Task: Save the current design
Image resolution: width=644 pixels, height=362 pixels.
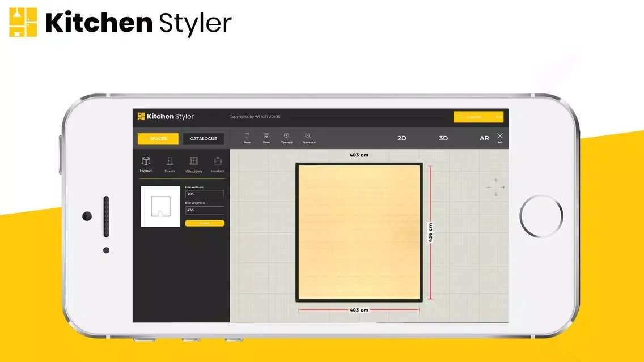Action: [x=266, y=138]
